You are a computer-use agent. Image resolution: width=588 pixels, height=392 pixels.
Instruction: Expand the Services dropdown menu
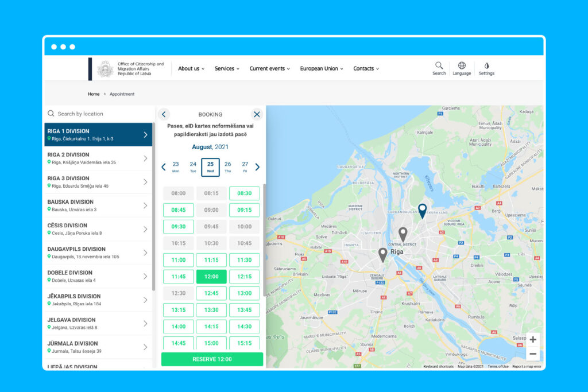click(x=227, y=68)
